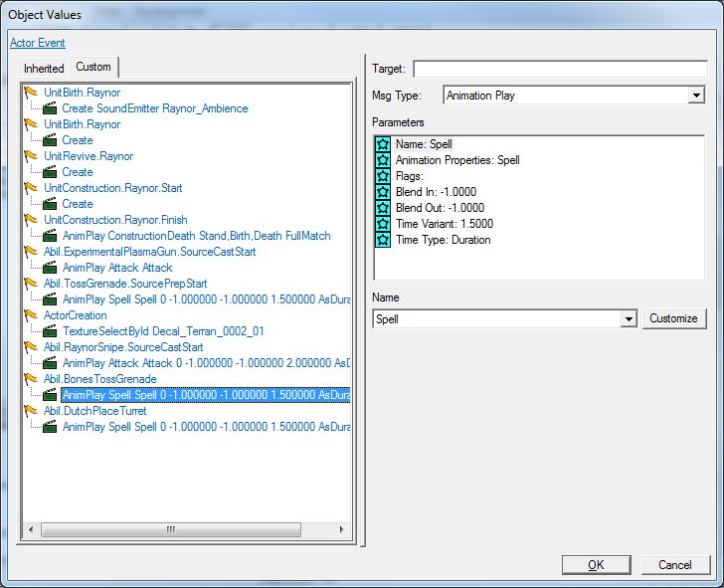724x588 pixels.
Task: Click the icon beside the Flags parameter
Action: 383,176
